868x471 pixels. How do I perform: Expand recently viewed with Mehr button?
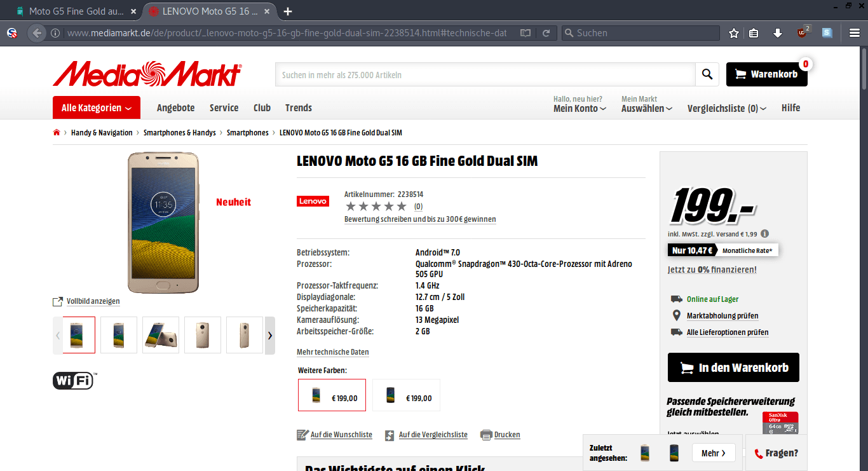[714, 453]
